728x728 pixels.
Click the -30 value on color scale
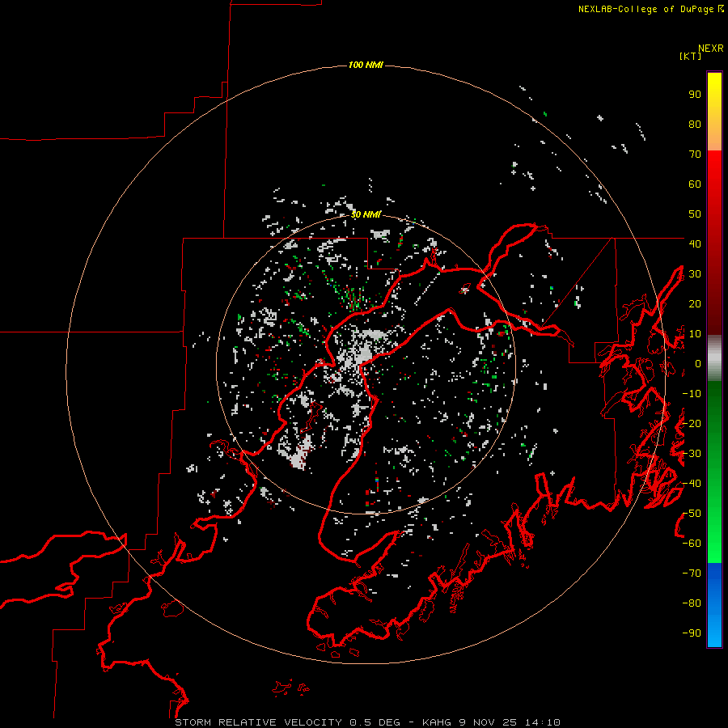(x=692, y=454)
